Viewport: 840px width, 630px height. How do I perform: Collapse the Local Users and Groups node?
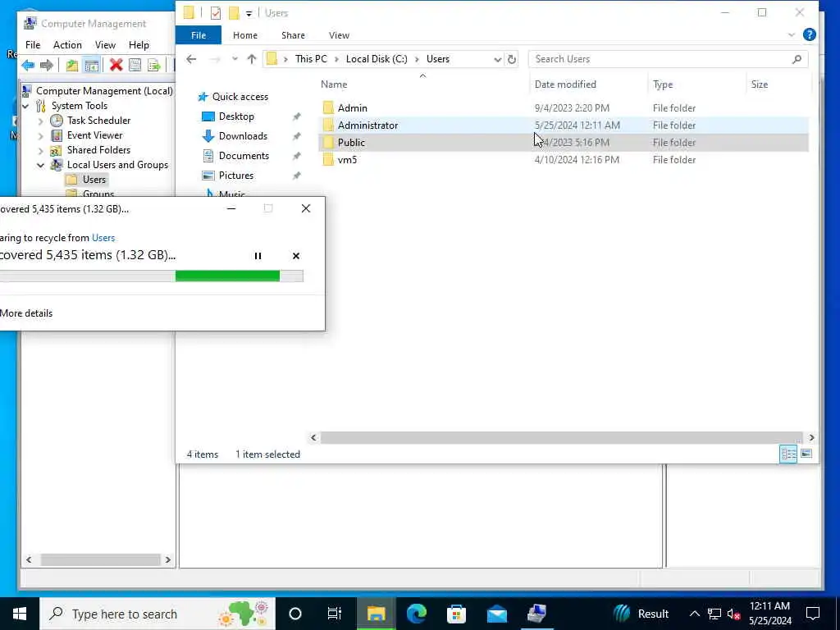[x=41, y=165]
